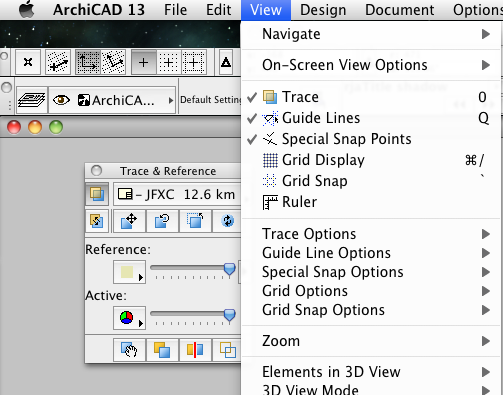Enable Grid Snap in View menu
The height and width of the screenshot is (395, 503).
tap(371, 181)
